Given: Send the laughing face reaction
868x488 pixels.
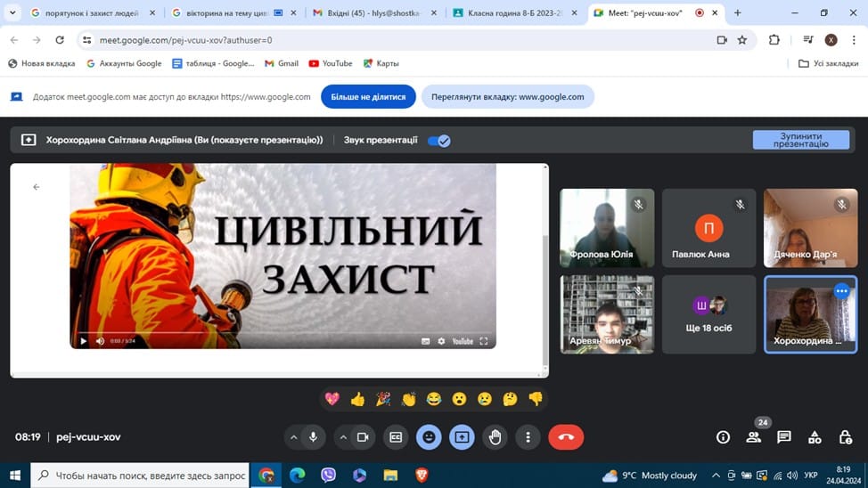Looking at the screenshot, I should click(x=434, y=399).
